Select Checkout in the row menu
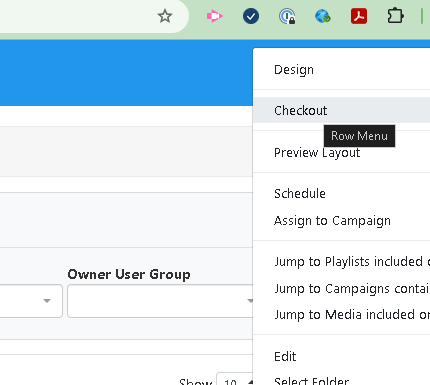The image size is (430, 385). point(342,110)
